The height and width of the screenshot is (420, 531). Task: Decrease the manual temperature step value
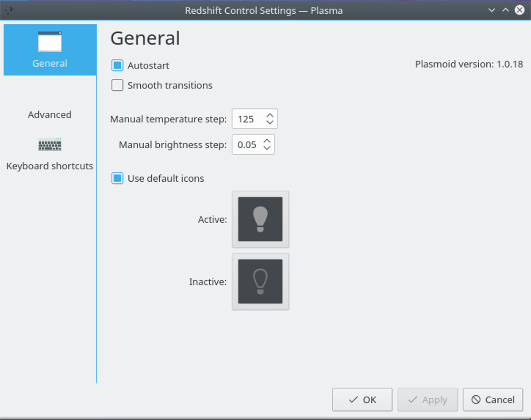tap(270, 122)
